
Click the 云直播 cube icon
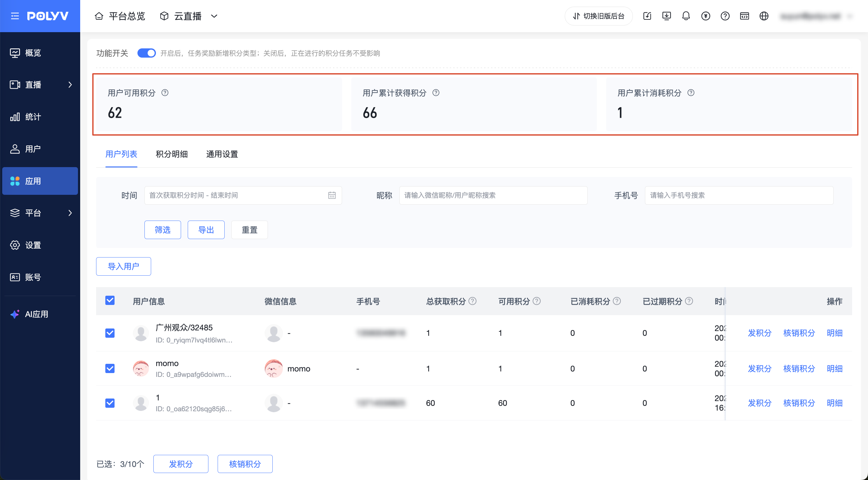(164, 16)
